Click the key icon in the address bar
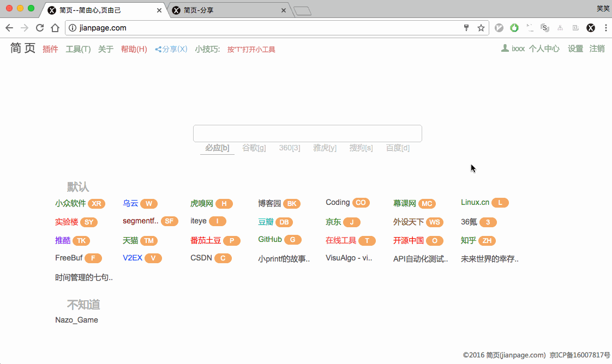The image size is (612, 364). click(466, 28)
